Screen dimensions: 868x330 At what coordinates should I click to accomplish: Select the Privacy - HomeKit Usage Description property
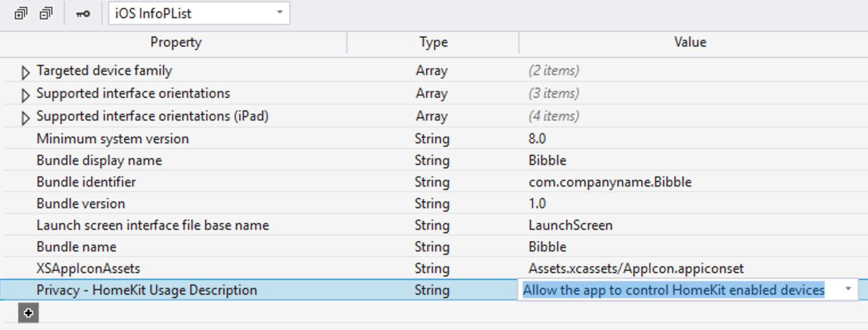click(x=146, y=290)
